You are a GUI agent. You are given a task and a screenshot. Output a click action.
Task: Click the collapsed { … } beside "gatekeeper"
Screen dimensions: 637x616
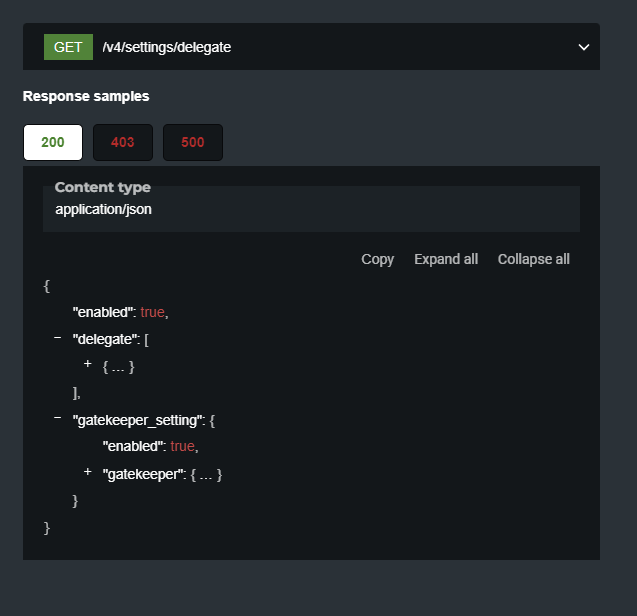pyautogui.click(x=206, y=474)
